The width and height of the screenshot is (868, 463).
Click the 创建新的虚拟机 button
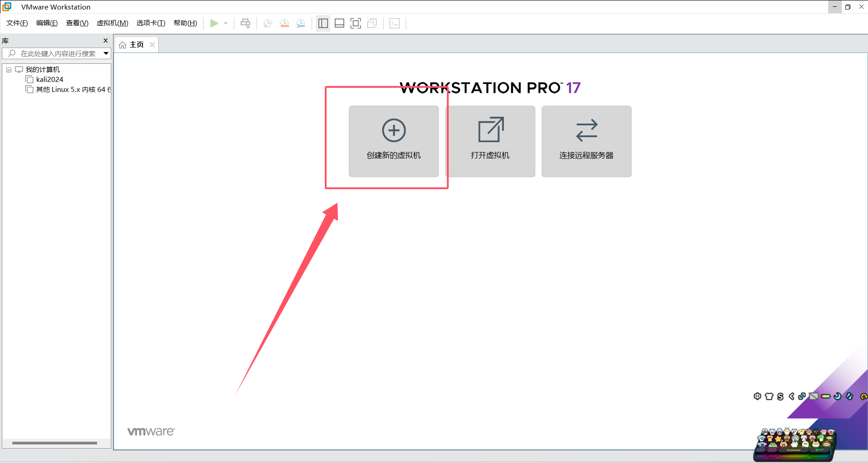tap(394, 141)
